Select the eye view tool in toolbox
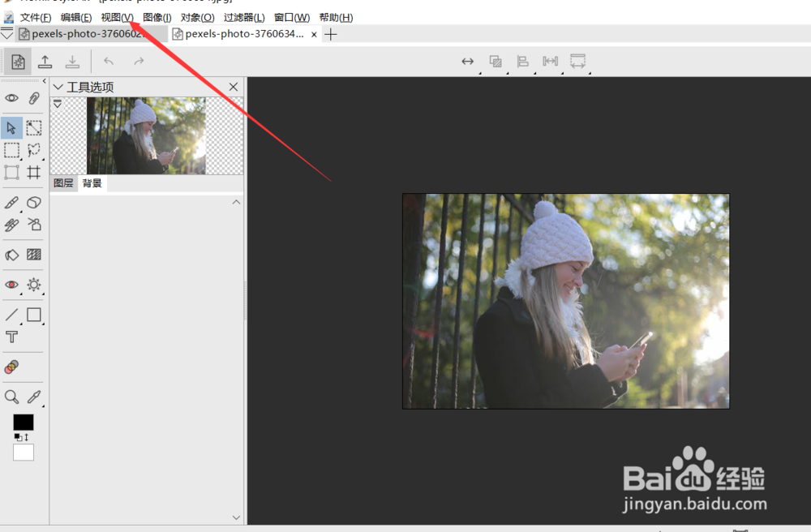811x532 pixels. coord(11,98)
